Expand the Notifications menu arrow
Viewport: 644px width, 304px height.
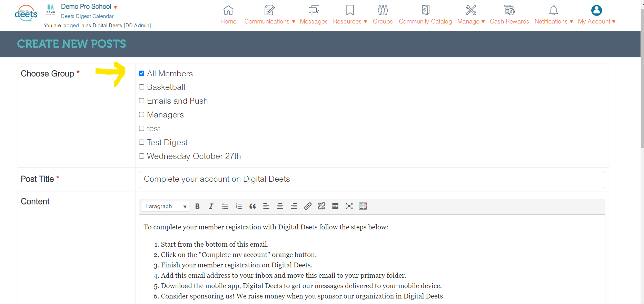(x=571, y=22)
